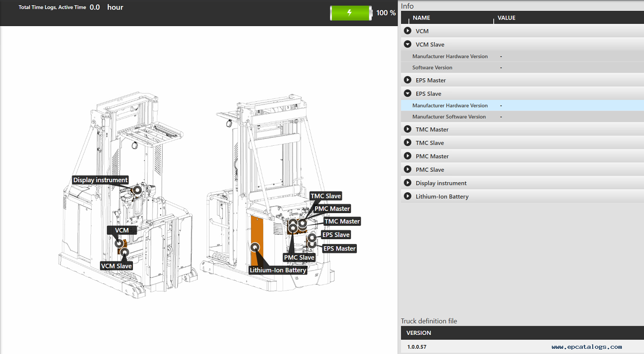Collapse the EPS Slave section
644x354 pixels.
coord(408,94)
